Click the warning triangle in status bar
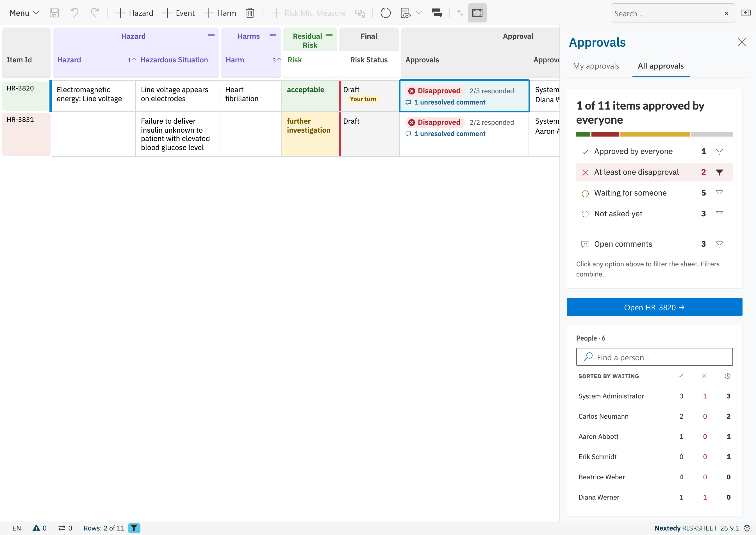The height and width of the screenshot is (535, 756). (36, 528)
